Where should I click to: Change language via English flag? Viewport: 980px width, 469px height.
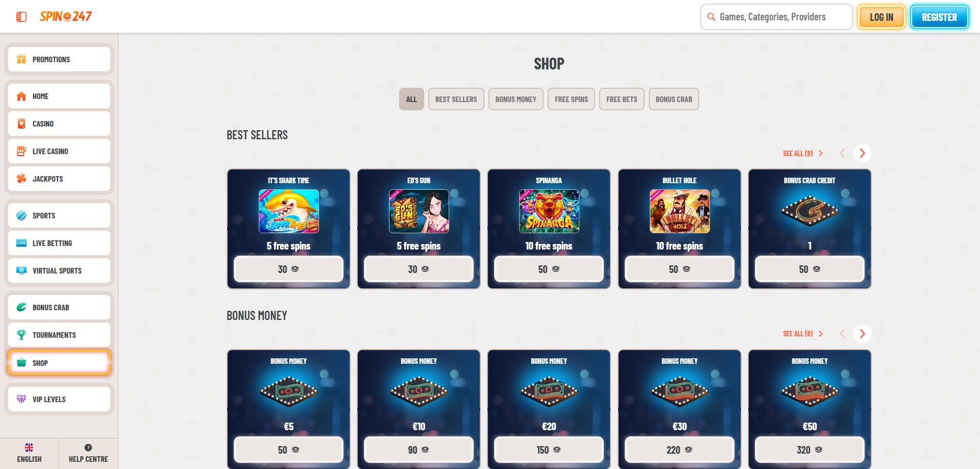pos(29,448)
